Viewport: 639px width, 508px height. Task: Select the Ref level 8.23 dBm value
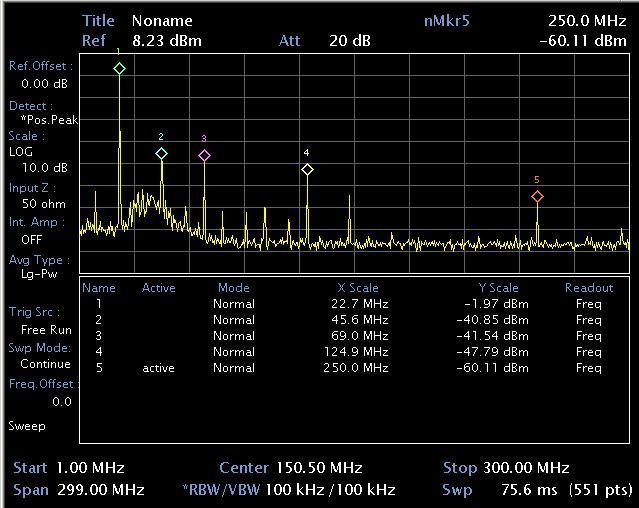(167, 41)
